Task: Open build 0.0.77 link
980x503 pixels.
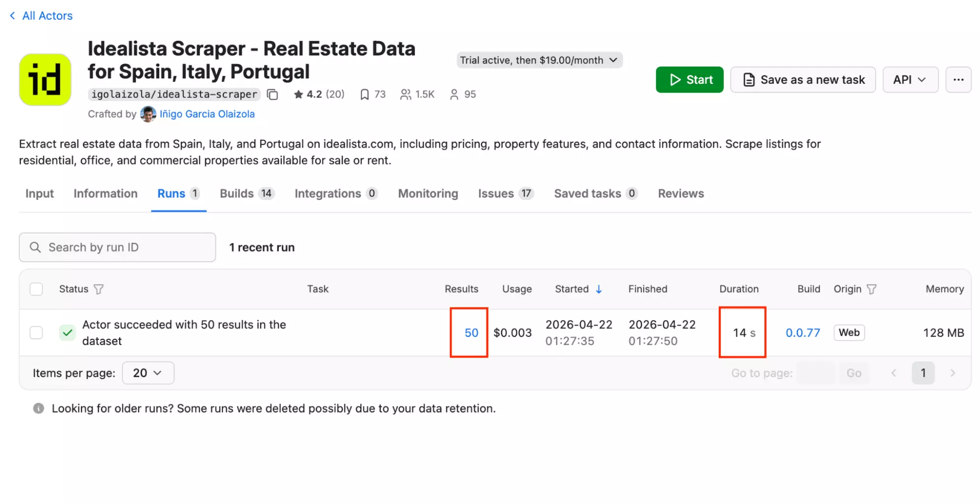Action: pos(803,333)
